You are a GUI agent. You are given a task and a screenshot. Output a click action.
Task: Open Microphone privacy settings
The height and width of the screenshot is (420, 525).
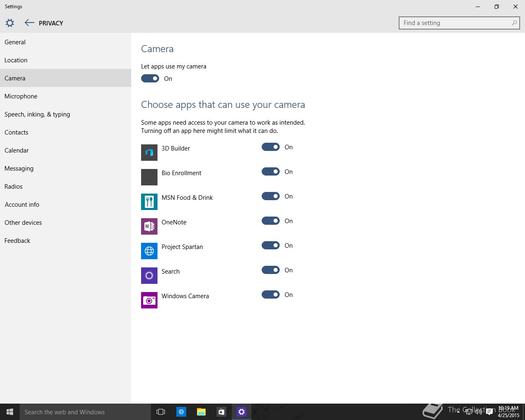point(66,96)
